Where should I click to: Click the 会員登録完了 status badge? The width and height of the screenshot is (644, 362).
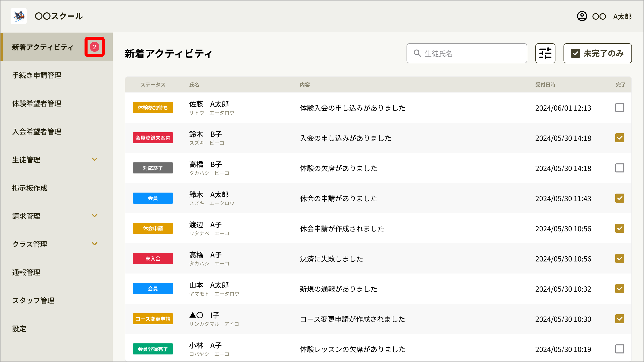pos(153,349)
